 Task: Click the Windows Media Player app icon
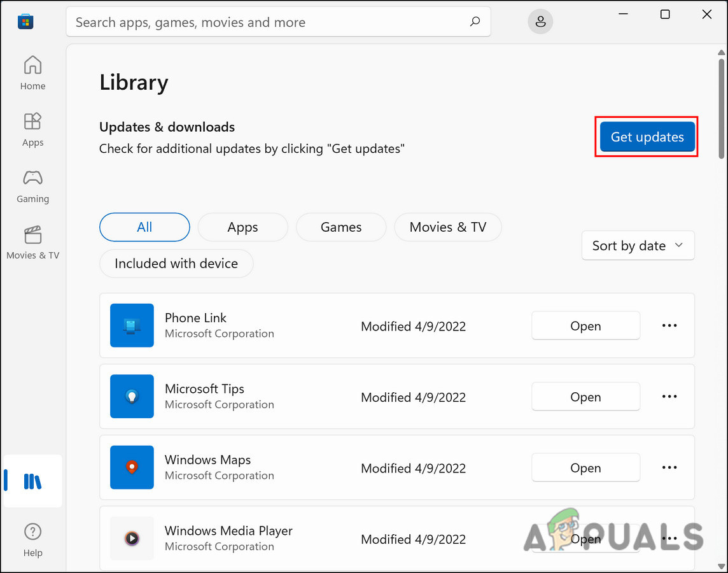click(x=132, y=538)
